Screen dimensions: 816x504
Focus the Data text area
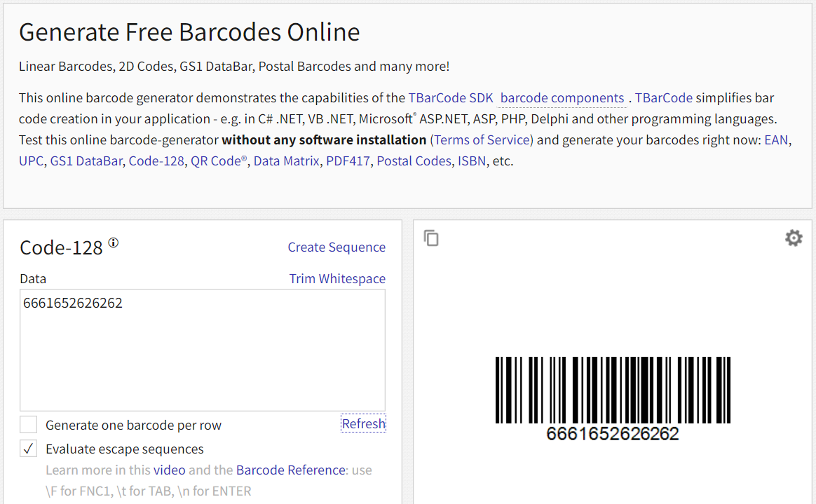tap(203, 350)
